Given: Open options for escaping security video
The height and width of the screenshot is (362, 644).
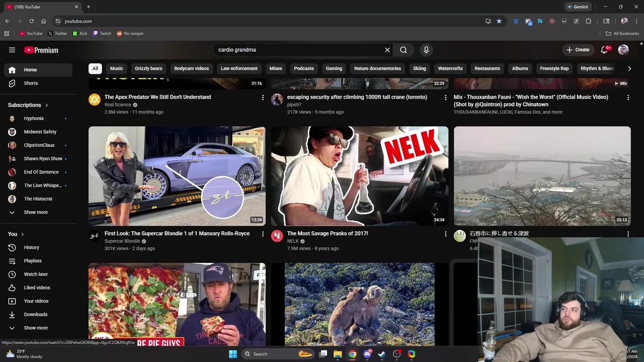Looking at the screenshot, I should (445, 98).
